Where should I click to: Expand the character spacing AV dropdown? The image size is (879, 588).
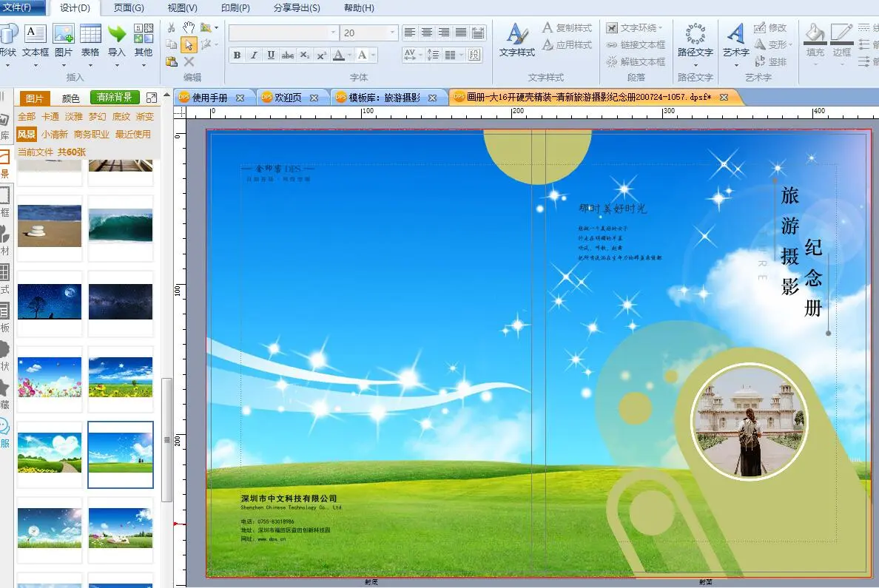point(422,55)
